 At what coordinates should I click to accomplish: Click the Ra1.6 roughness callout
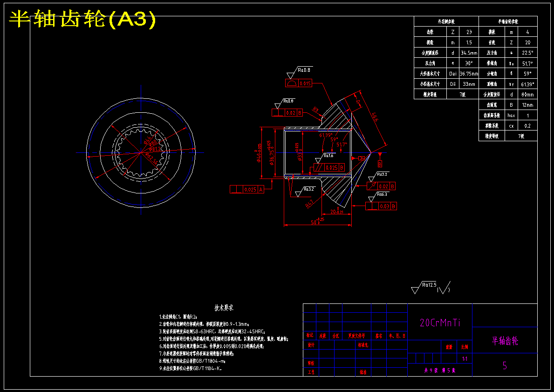[x=324, y=158]
